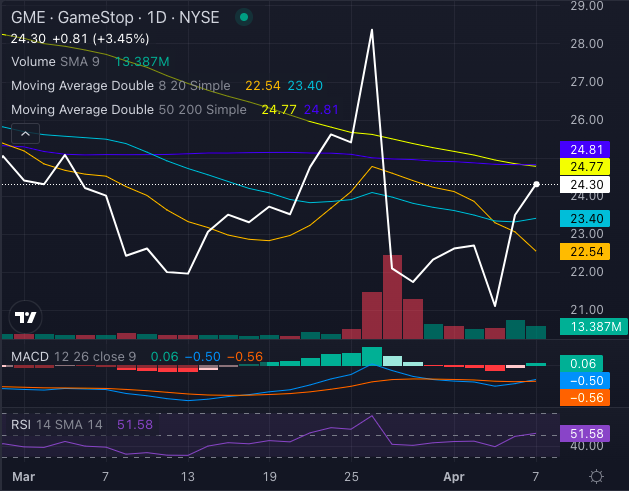The width and height of the screenshot is (629, 491).
Task: Select Moving Average Double 50 200 legend
Action: click(128, 109)
